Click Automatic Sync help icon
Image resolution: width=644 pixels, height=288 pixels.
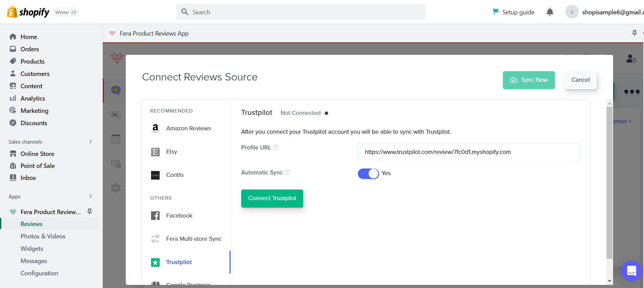pyautogui.click(x=287, y=172)
